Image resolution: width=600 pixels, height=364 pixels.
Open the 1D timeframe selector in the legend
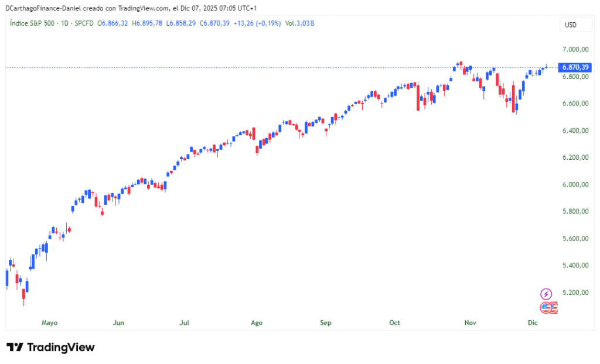coord(64,24)
